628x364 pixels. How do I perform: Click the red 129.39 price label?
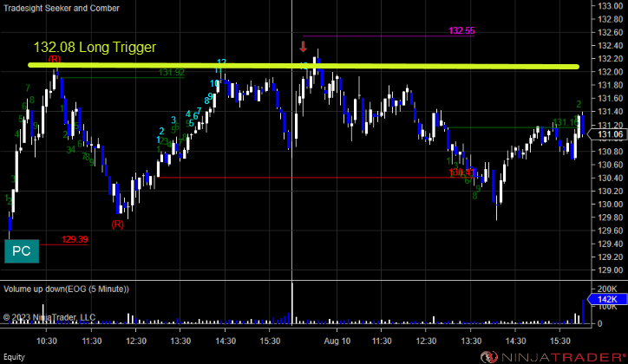pos(75,239)
